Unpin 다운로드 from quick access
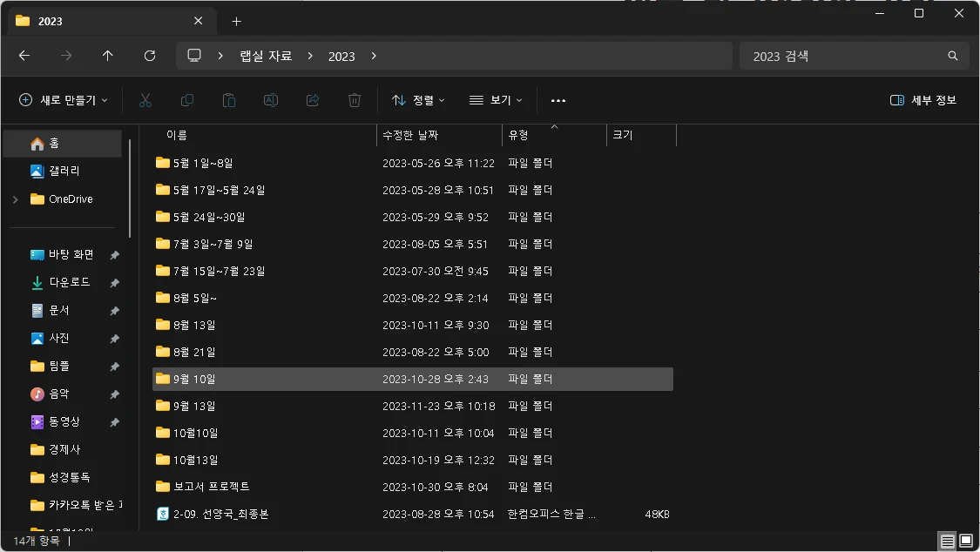Screen dimensions: 980x552 [x=114, y=282]
